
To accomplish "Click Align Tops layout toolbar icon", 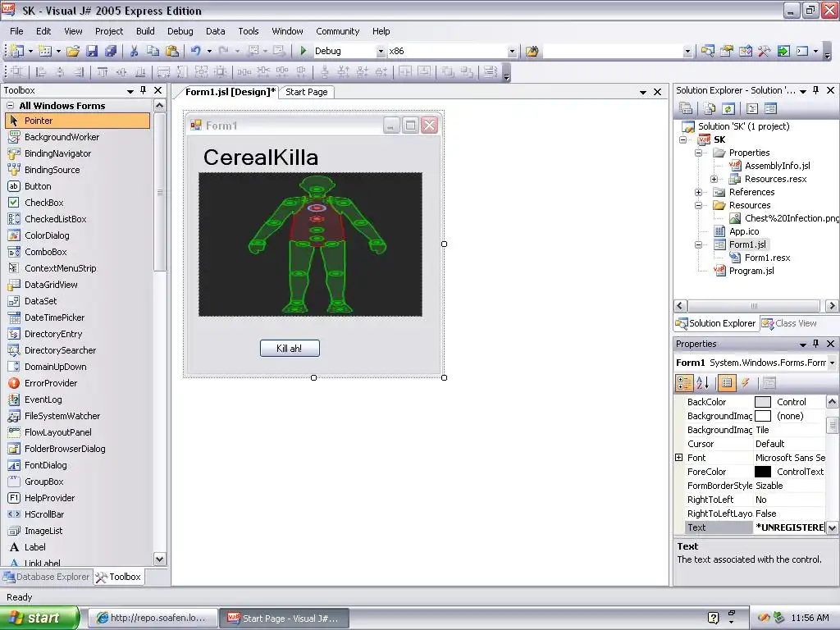I will [103, 72].
